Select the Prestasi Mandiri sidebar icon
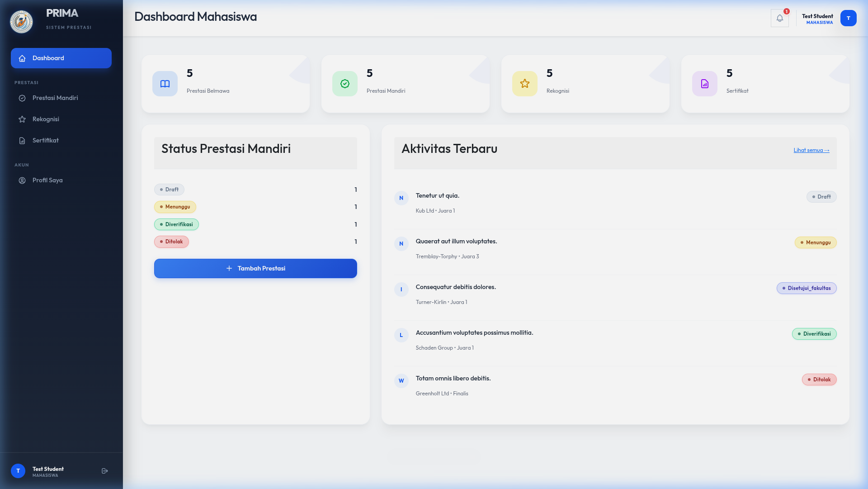The width and height of the screenshot is (868, 489). click(22, 98)
